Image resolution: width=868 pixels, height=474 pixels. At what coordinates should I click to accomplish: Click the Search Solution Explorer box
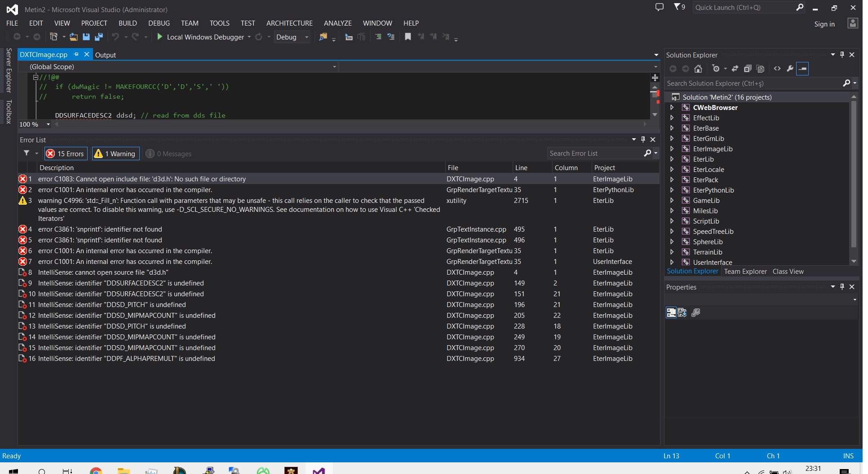click(x=761, y=83)
